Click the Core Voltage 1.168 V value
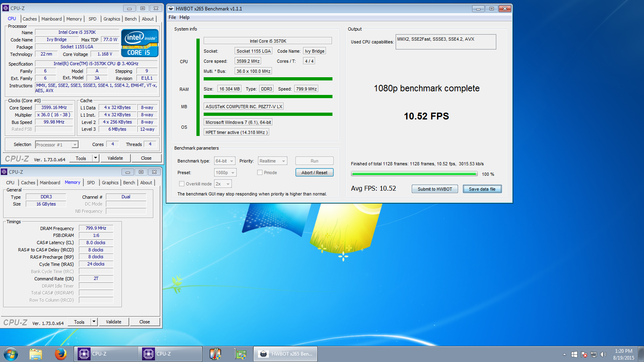Viewport: 644px width, 362px height. pyautogui.click(x=105, y=54)
